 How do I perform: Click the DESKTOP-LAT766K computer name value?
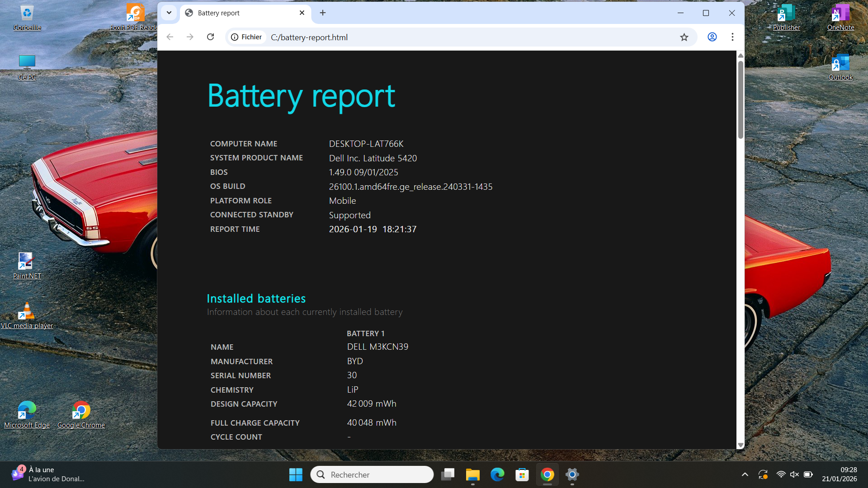(366, 144)
